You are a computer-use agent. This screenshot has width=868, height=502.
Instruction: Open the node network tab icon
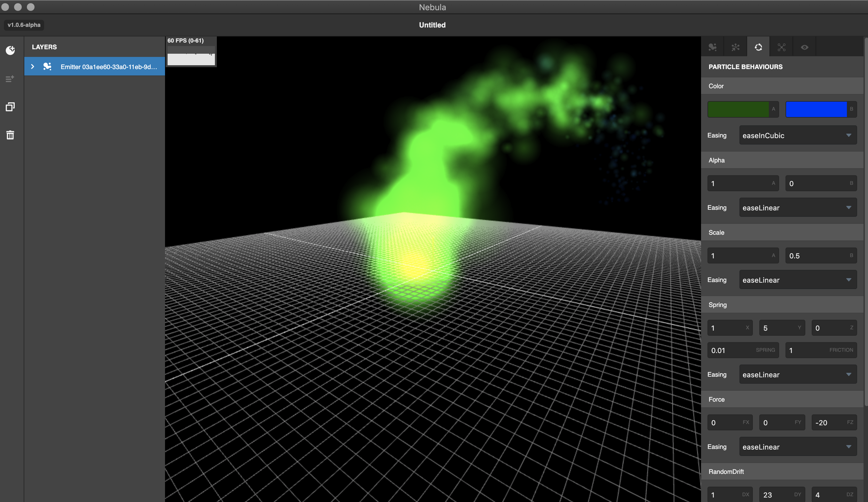[x=782, y=47]
